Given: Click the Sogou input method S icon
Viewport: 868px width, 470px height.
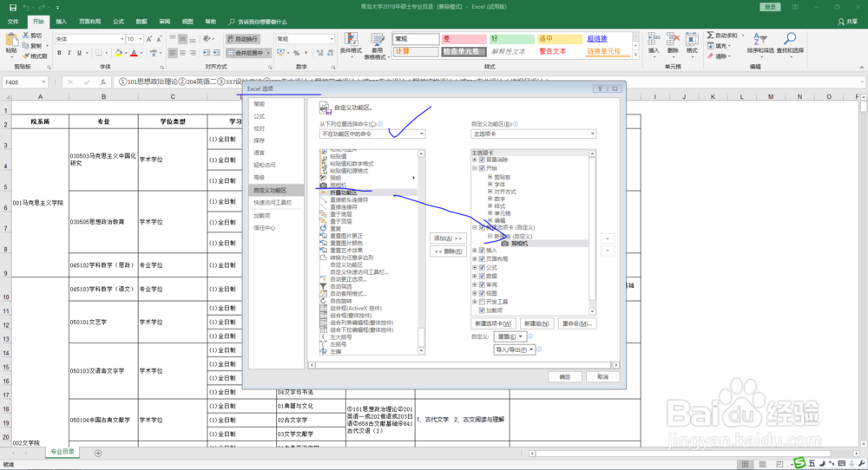Looking at the screenshot, I should pos(799,463).
